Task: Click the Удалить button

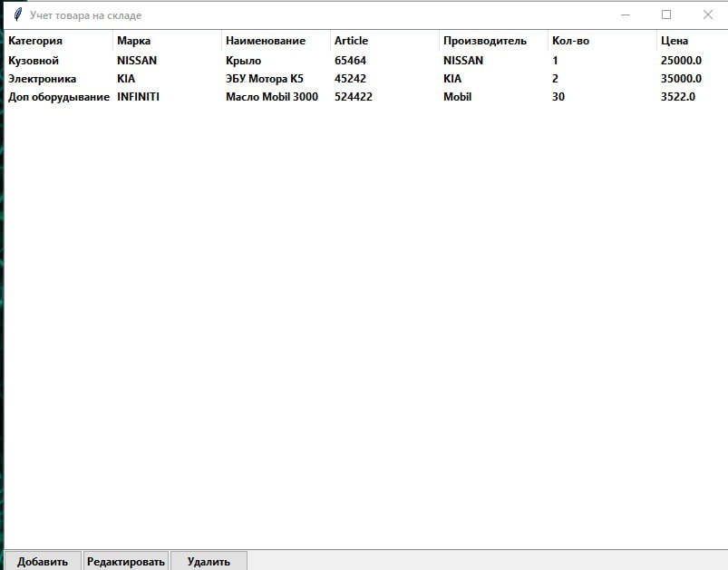Action: (209, 561)
